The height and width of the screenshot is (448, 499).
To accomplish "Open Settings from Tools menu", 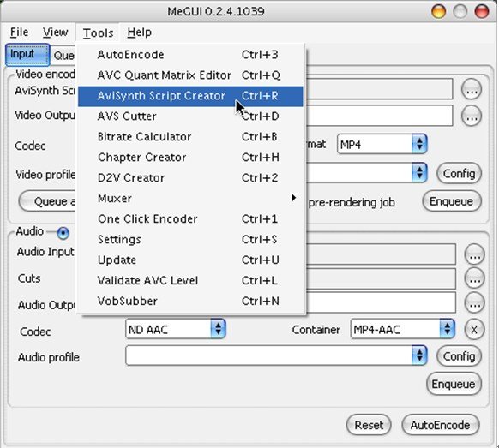I will [x=190, y=240].
